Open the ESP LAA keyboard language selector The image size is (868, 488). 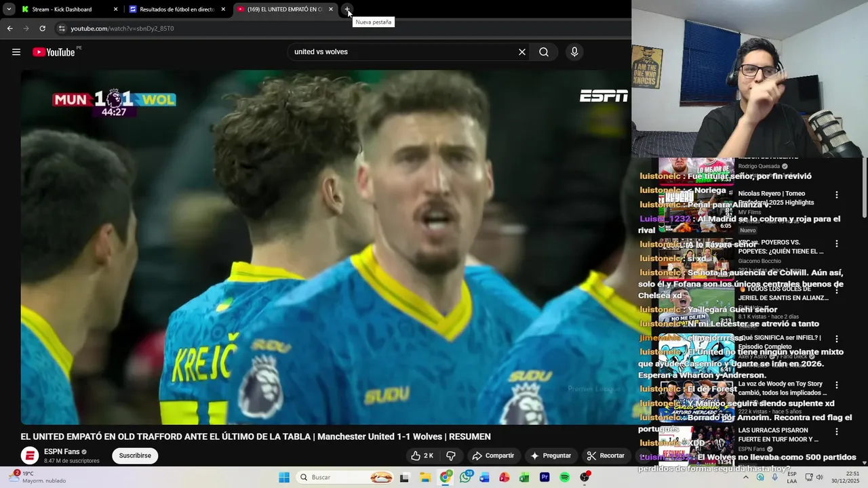(792, 477)
